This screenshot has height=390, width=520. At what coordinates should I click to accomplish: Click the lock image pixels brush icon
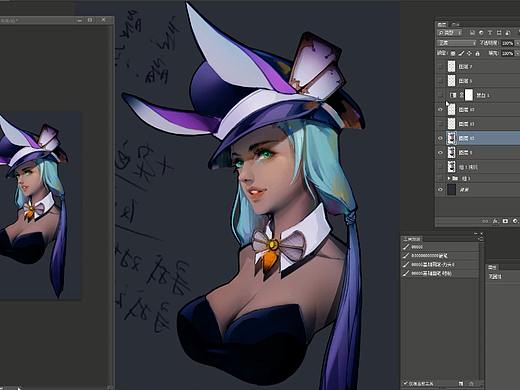click(x=461, y=53)
